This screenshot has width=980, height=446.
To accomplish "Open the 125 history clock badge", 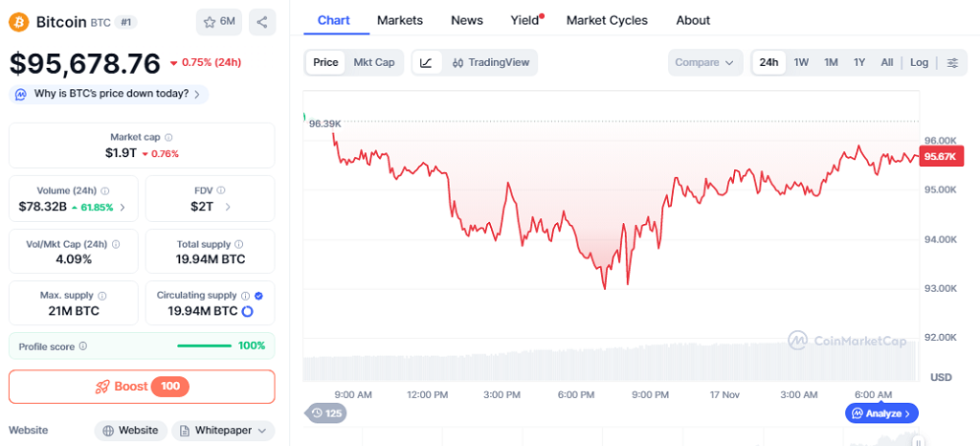I will click(x=326, y=413).
